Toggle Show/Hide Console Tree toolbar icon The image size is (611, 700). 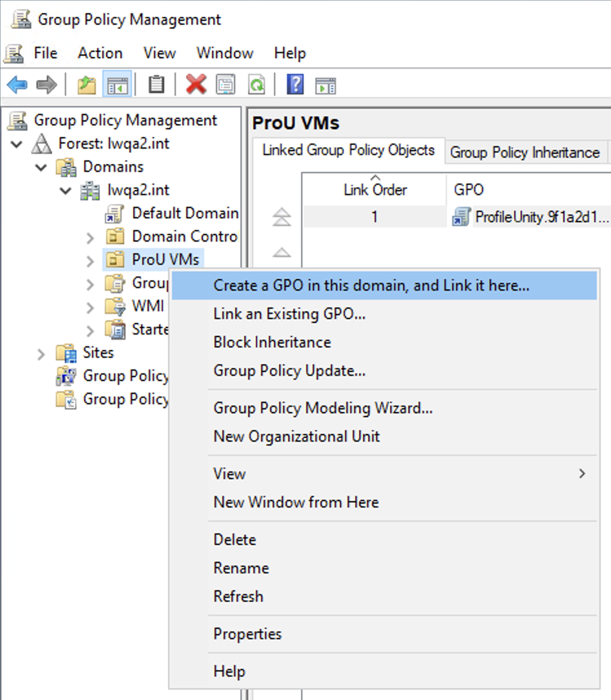tap(117, 85)
